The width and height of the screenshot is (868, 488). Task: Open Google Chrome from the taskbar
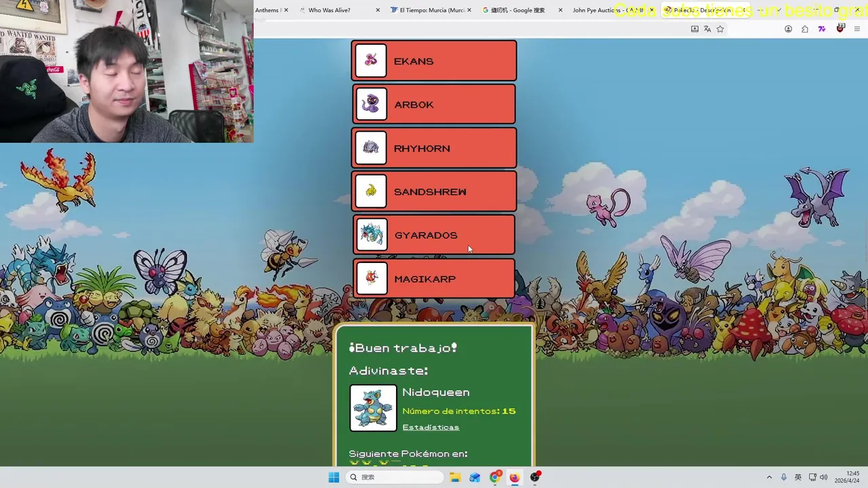(x=495, y=477)
